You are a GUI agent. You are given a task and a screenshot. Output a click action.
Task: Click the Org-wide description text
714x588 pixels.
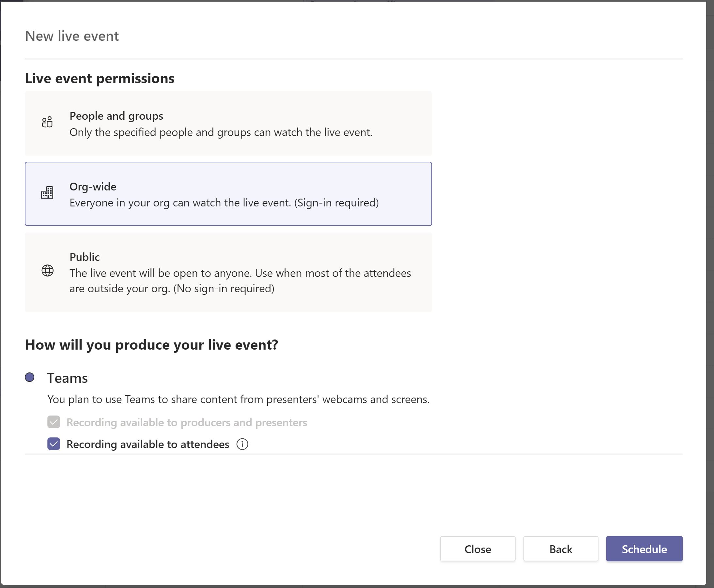coord(224,203)
